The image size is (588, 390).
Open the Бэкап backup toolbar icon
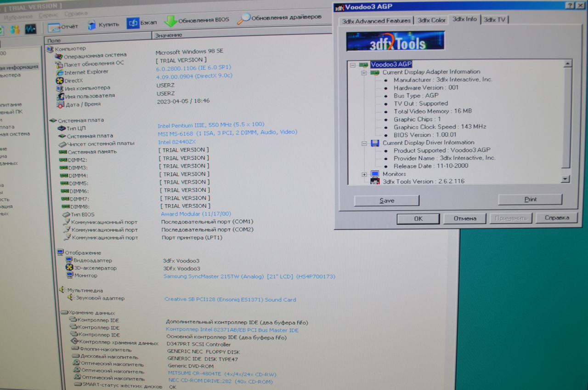coord(133,23)
